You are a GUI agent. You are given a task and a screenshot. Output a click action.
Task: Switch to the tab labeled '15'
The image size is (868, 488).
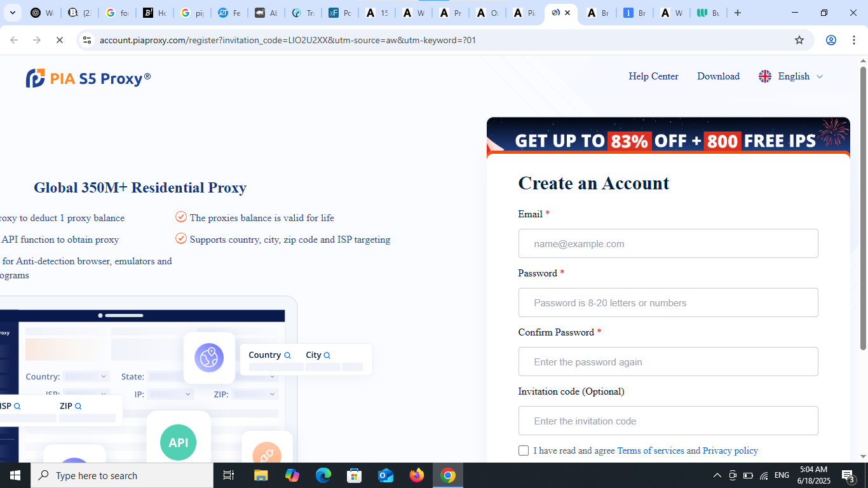377,13
